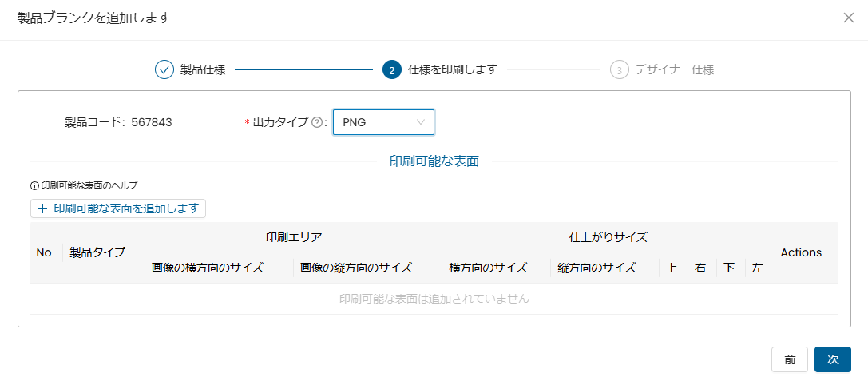Click the Actions column header
This screenshot has width=868, height=389.
pyautogui.click(x=801, y=252)
